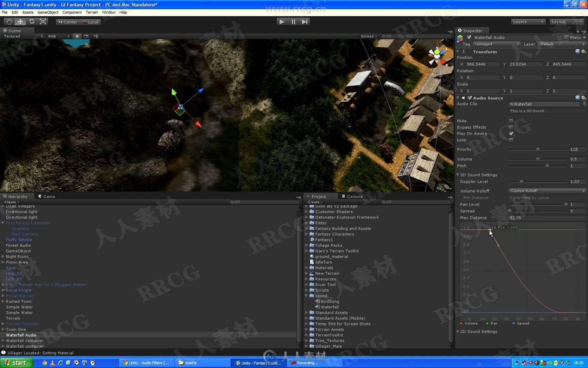Adjust the Doppler Level slider

[538, 182]
